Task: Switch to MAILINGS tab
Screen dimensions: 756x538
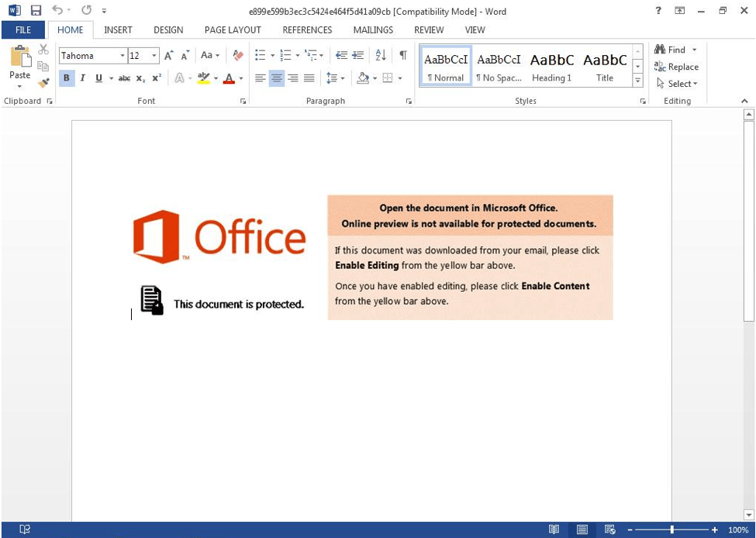Action: point(373,30)
